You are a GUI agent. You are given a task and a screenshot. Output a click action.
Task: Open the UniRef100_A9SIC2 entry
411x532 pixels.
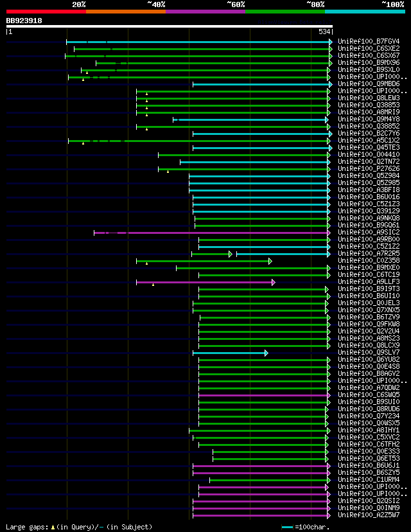[x=369, y=232]
